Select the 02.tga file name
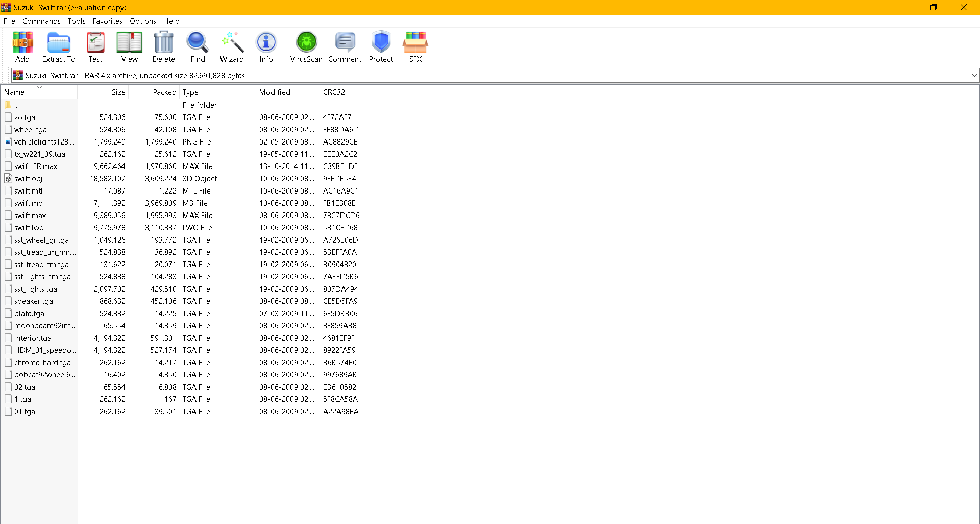This screenshot has width=980, height=524. pyautogui.click(x=24, y=387)
